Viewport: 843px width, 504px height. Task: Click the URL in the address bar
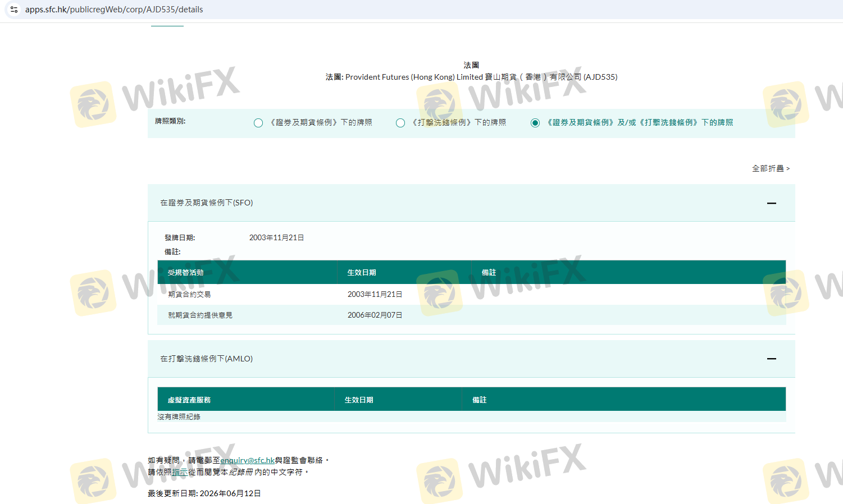(x=114, y=10)
